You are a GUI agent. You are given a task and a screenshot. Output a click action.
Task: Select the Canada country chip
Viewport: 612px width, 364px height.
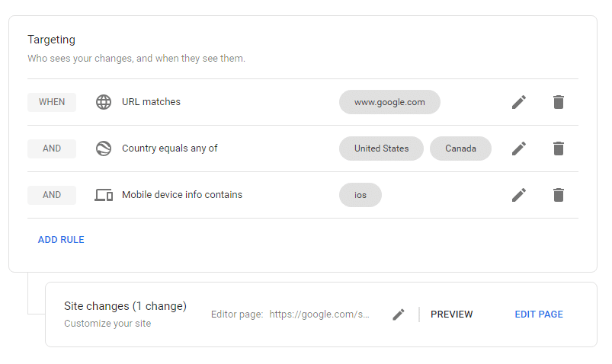(460, 148)
